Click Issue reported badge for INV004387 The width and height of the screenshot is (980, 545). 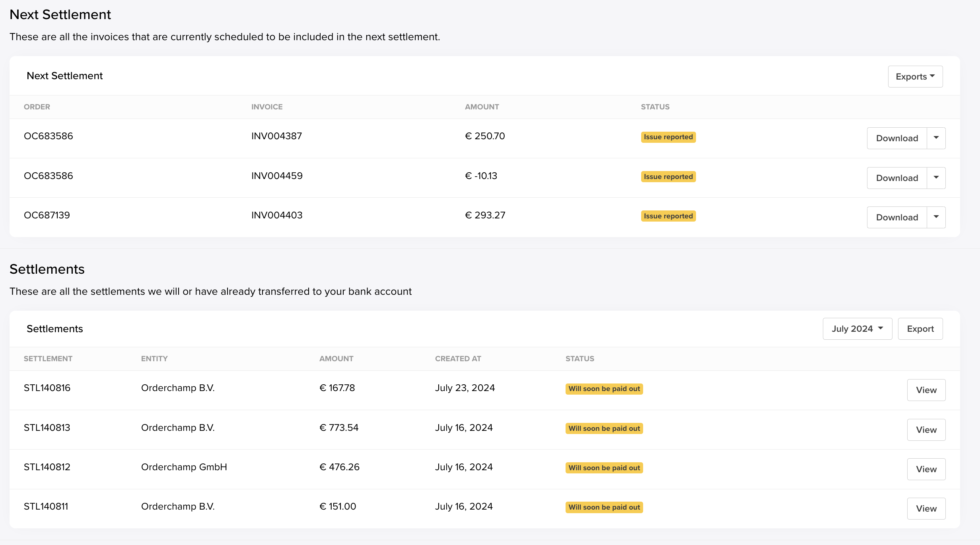(x=668, y=137)
